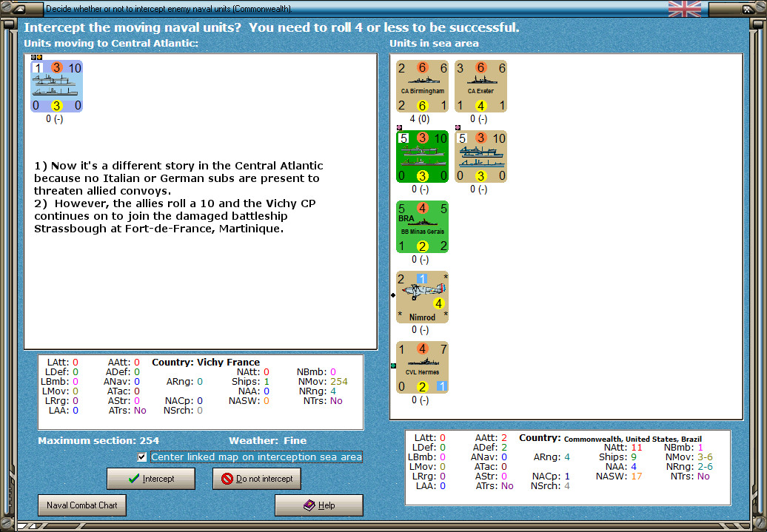Toggle Center linked map on interception sea area
Screen dimensions: 767x532
point(142,457)
